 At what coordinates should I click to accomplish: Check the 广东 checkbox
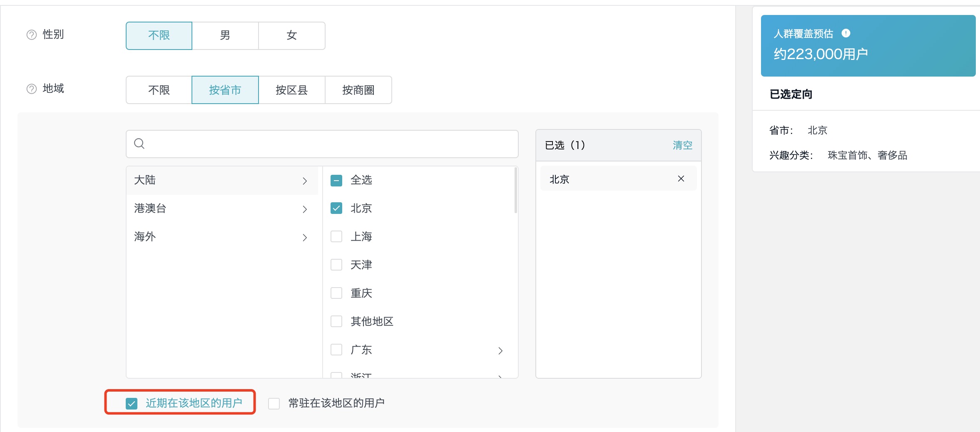(x=336, y=350)
